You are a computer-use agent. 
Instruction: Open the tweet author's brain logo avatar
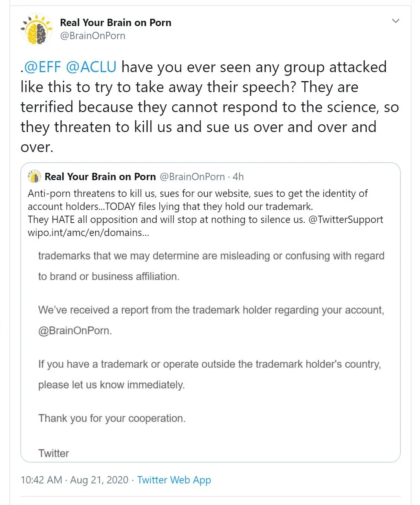coord(36,29)
